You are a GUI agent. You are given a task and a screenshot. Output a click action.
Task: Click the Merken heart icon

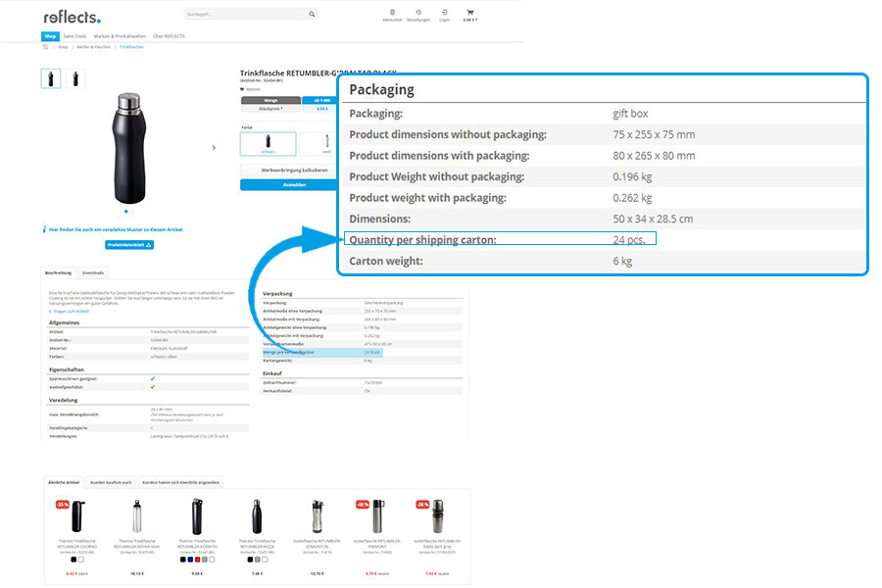click(x=243, y=88)
